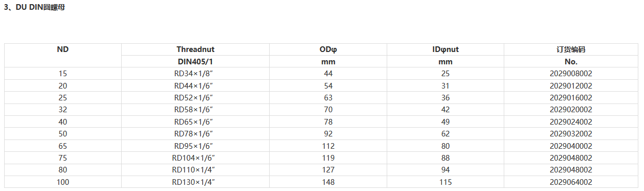
Task: Select the IDφnut header cell
Action: click(x=445, y=49)
